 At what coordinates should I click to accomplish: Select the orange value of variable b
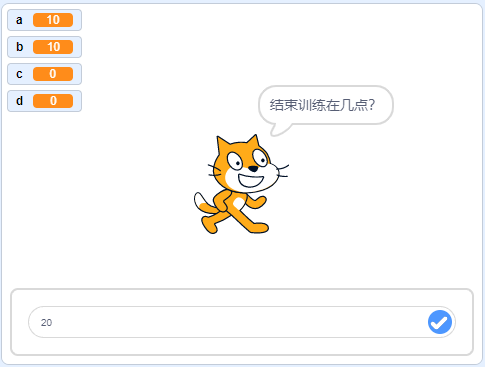point(53,47)
